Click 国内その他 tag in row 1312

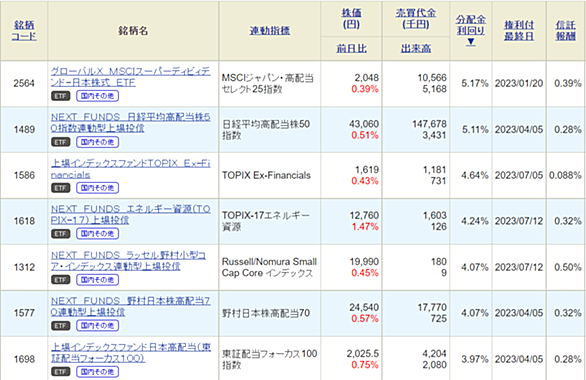(x=98, y=280)
